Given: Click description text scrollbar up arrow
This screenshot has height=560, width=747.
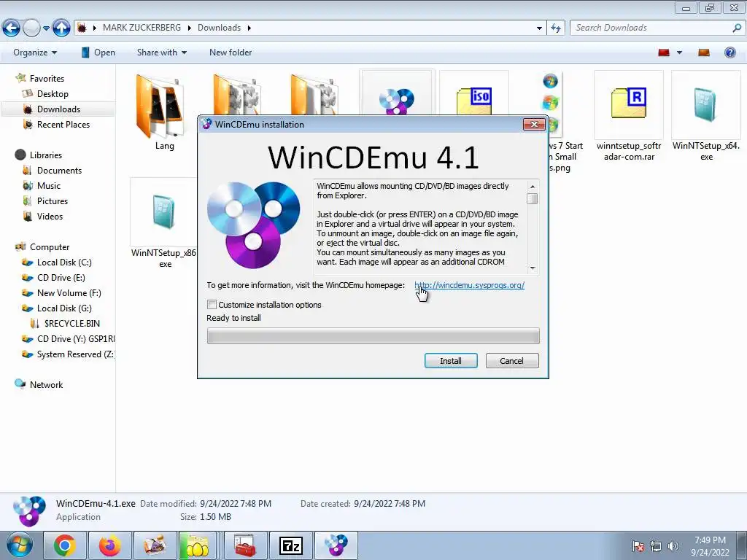Looking at the screenshot, I should coord(533,186).
